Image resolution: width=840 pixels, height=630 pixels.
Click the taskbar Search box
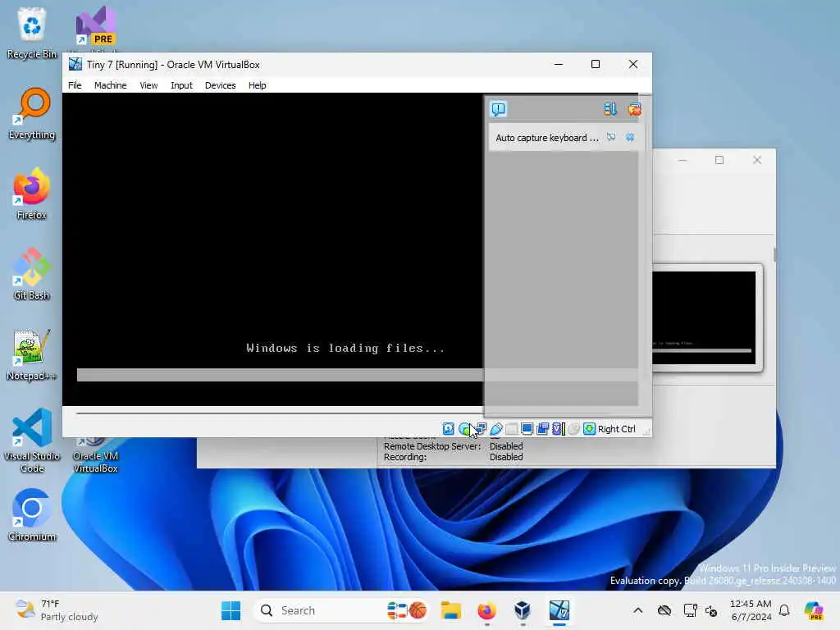(341, 610)
